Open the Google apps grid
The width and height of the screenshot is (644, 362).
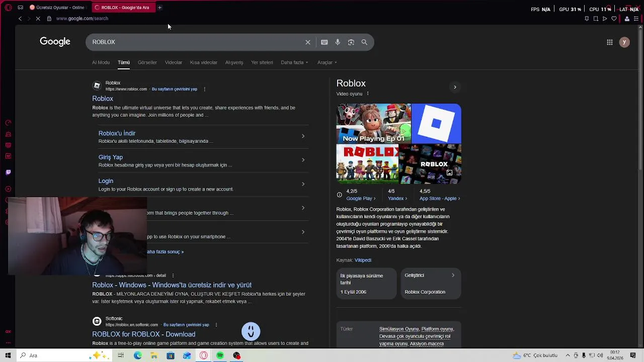[610, 42]
